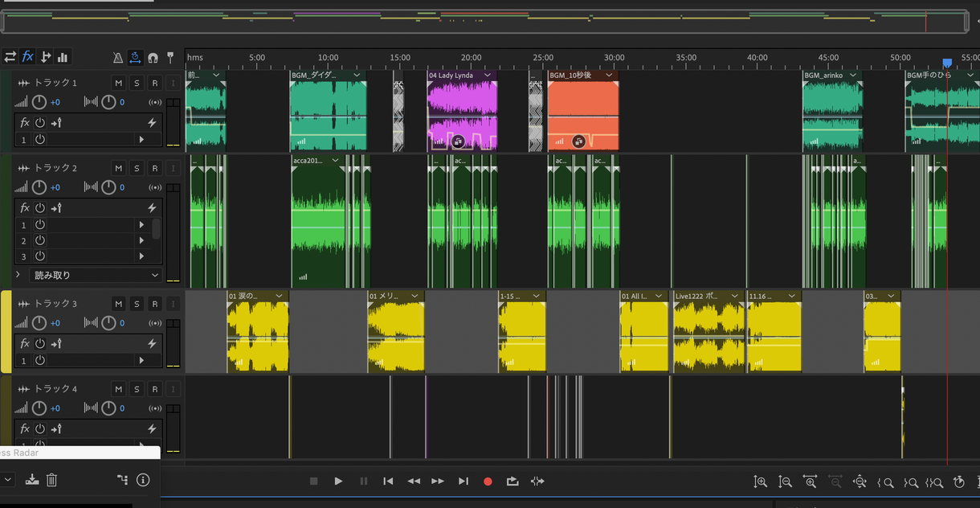
Task: Click the trash delete icon in lower panel
Action: click(51, 480)
